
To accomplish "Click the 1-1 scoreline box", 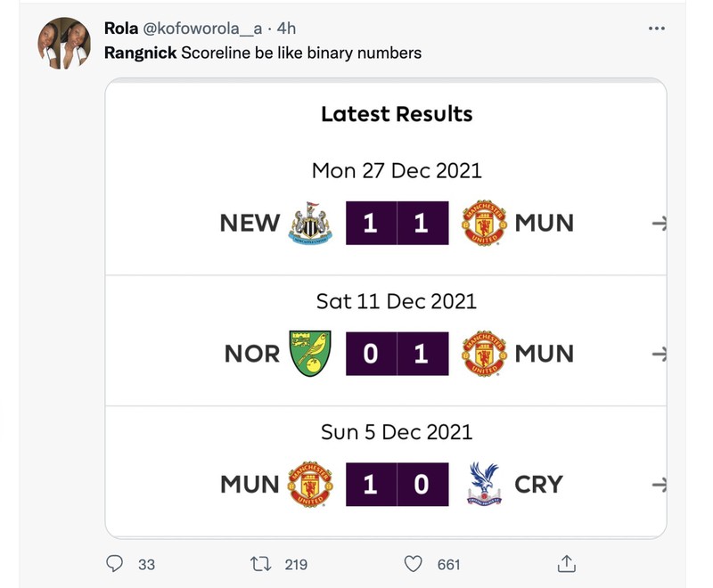I will click(397, 224).
